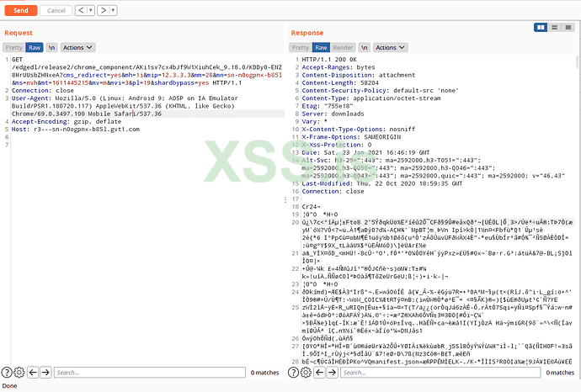Screen dimensions: 581x392
Task: Switch Request view to Pretty tab
Action: point(13,47)
